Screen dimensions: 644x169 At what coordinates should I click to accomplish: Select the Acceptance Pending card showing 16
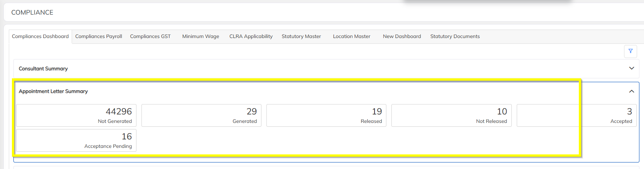pos(76,141)
